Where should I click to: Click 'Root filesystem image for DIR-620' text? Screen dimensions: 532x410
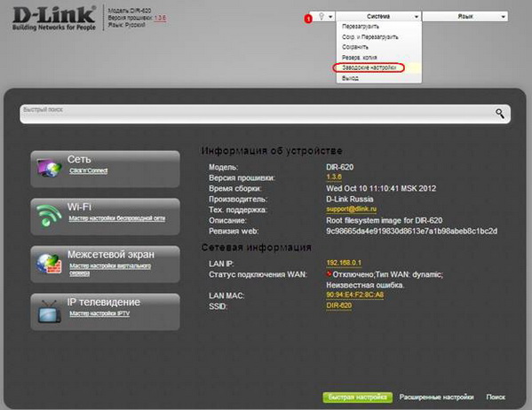tap(384, 220)
